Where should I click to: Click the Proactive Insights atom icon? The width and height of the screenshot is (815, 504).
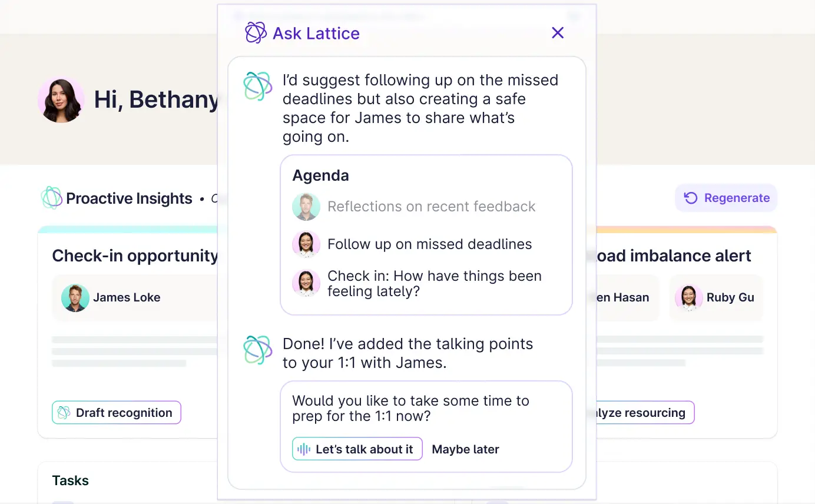(x=52, y=198)
